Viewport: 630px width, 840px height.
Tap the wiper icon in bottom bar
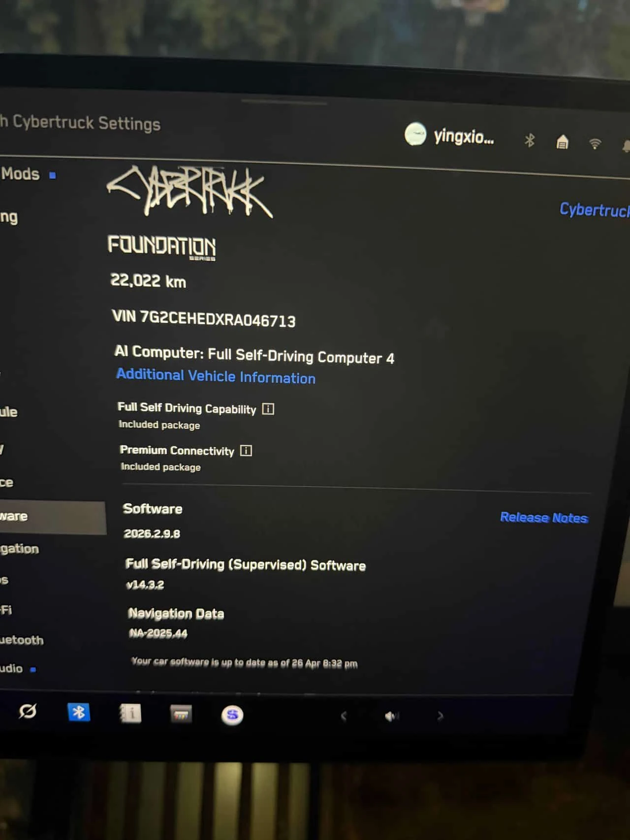coord(28,711)
